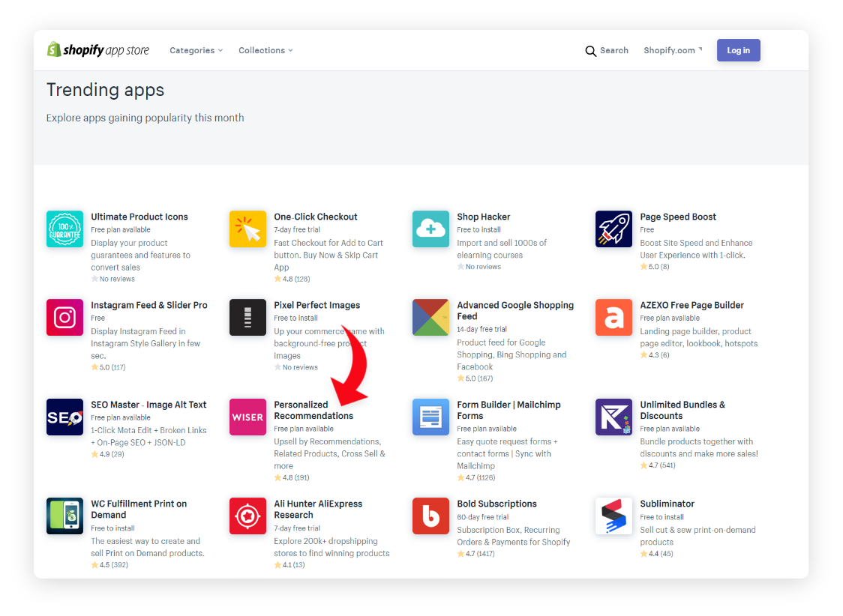843x616 pixels.
Task: Open the Advanced Google Shopping Feed icon
Action: click(x=430, y=318)
